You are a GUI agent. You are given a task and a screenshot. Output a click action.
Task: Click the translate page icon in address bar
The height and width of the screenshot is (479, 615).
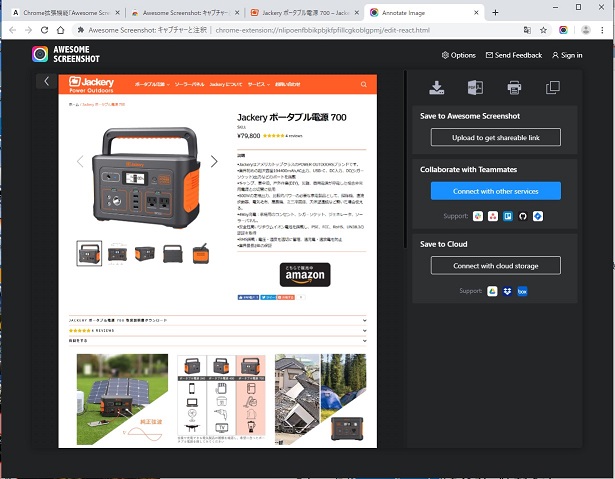527,30
